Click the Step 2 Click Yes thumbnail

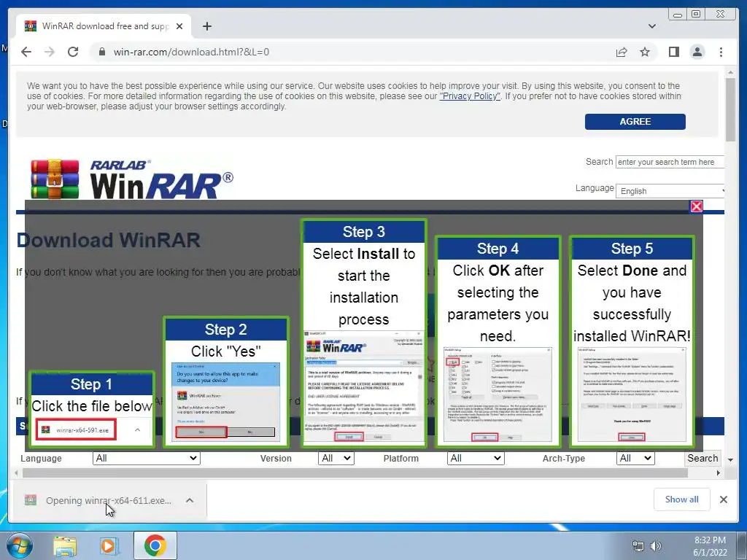point(226,382)
